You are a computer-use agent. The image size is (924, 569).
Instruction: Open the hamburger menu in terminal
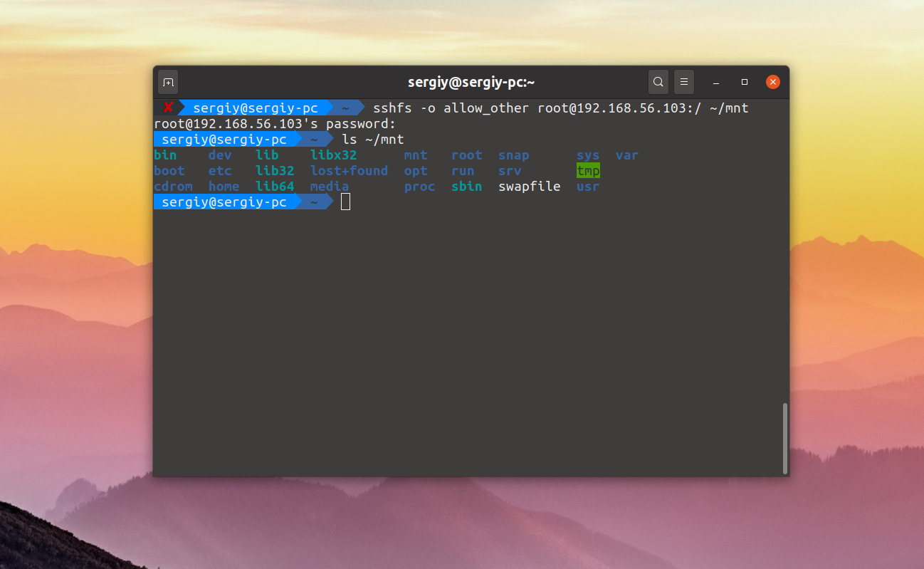point(683,82)
